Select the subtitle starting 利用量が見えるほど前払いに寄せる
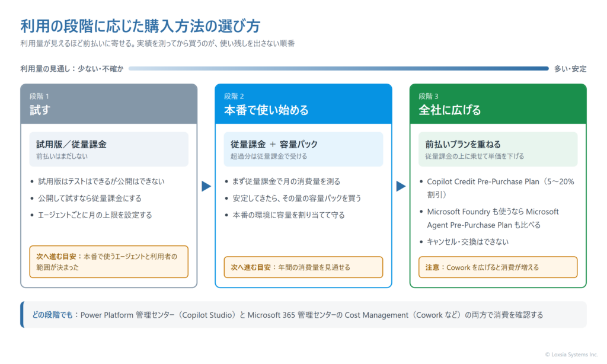Viewport: 607px width, 364px height. [x=158, y=43]
